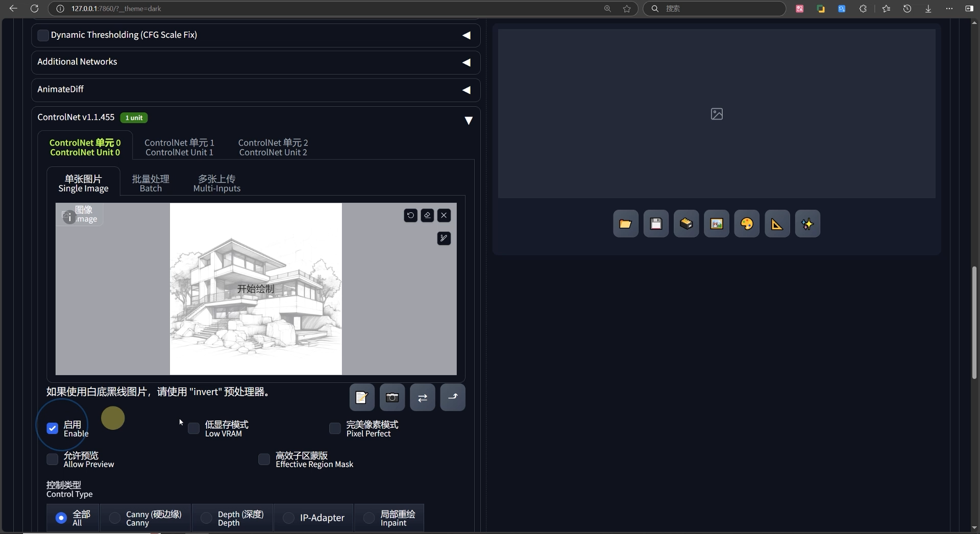Screen dimensions: 980x534
Task: Click the save image floppy icon
Action: [x=656, y=224]
